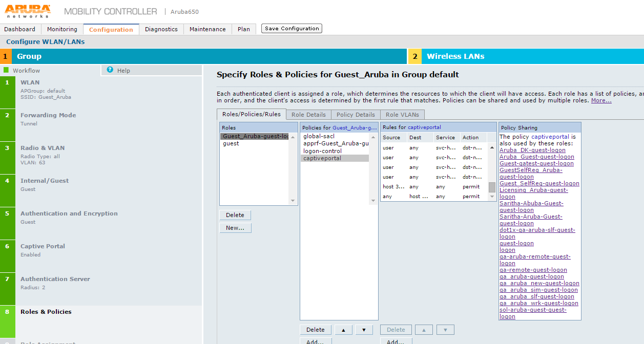Open the Licensing_Aruba-guest-logon role link
This screenshot has height=344, width=644.
pos(533,193)
